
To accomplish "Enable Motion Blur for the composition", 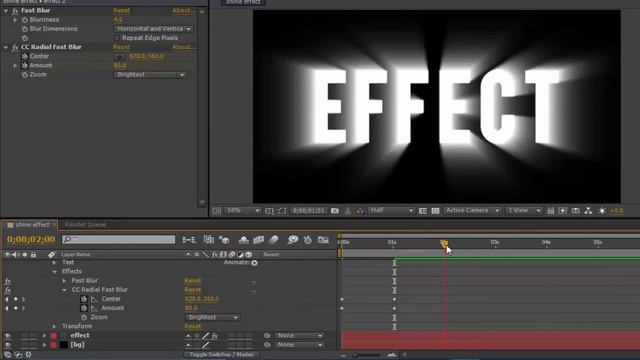I will (273, 240).
